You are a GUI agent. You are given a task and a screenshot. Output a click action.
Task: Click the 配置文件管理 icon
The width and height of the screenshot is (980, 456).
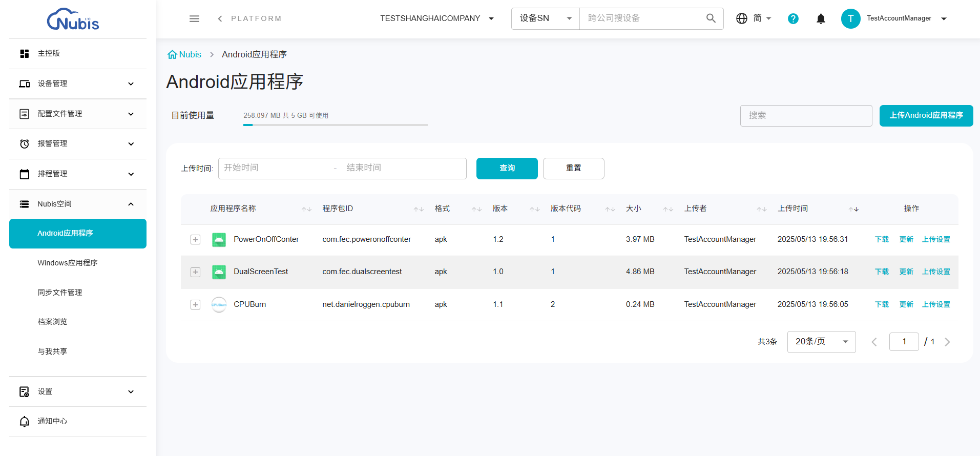(x=24, y=114)
